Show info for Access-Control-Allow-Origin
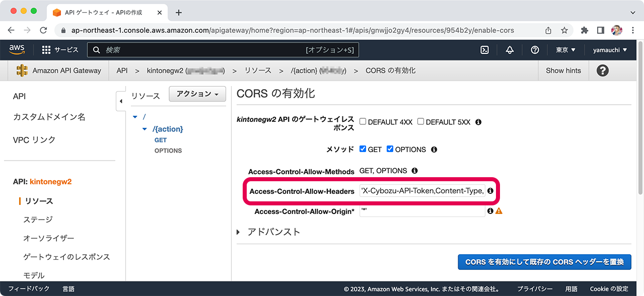 pos(490,211)
